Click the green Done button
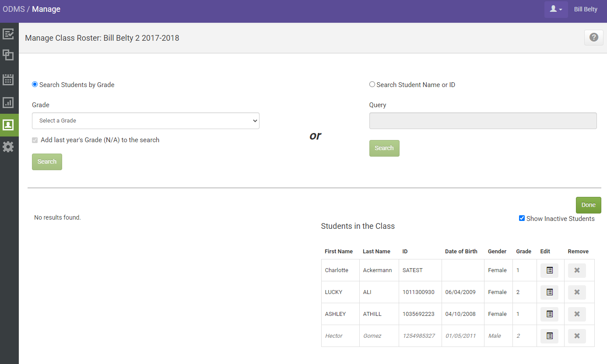 pyautogui.click(x=589, y=205)
